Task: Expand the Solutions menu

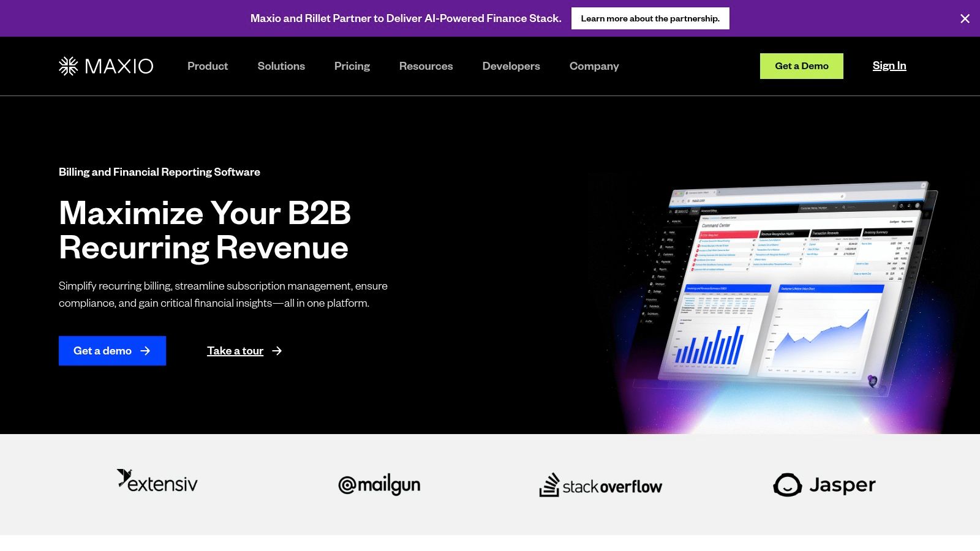Action: pos(281,66)
